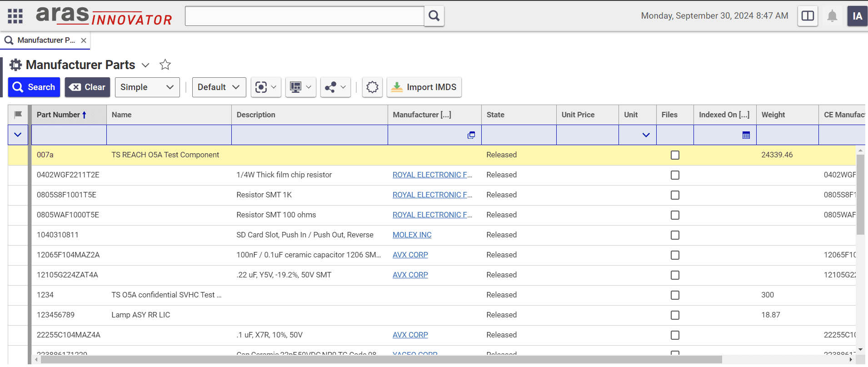Toggle Files checkbox for 0402WGF2211T2E
Screen dimensions: 868x367
[675, 175]
